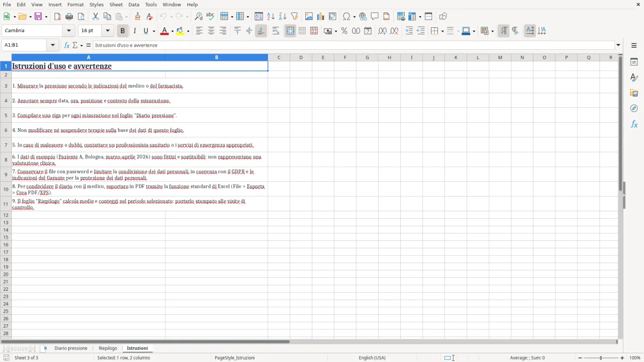Click the Save document icon
644x362 pixels.
(38, 17)
